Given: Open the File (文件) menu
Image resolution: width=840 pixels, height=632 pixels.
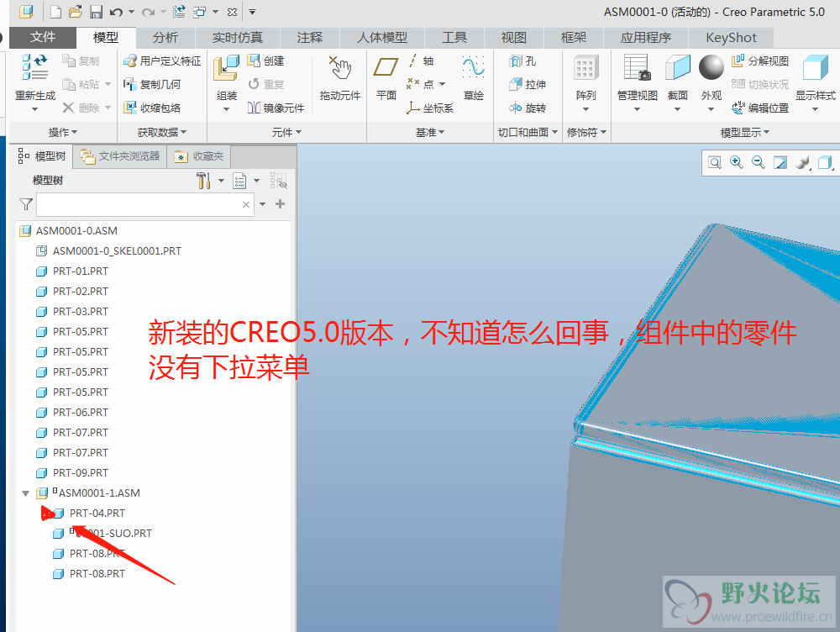Looking at the screenshot, I should 43,38.
